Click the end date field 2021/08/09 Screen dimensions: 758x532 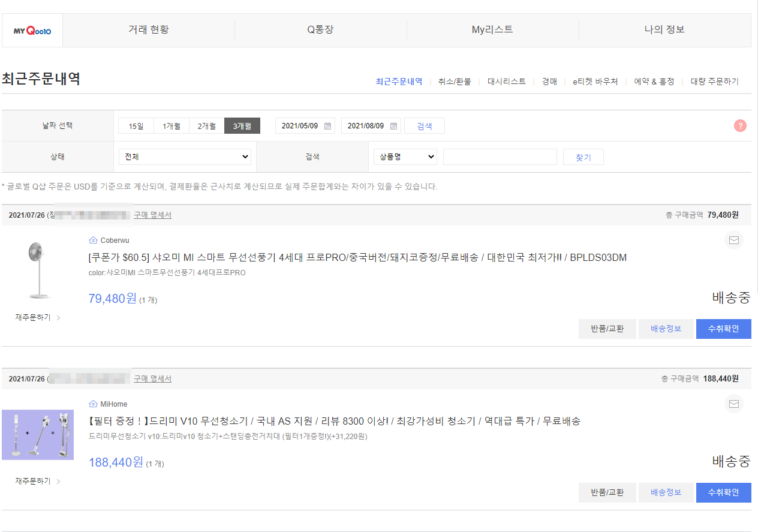371,126
